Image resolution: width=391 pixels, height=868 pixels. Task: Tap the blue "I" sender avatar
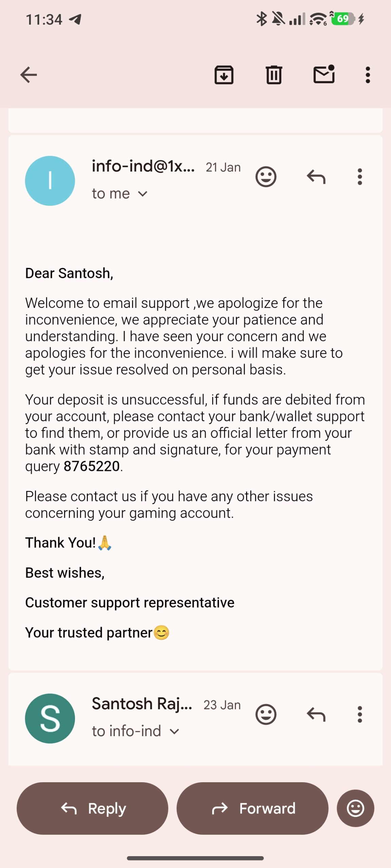50,181
